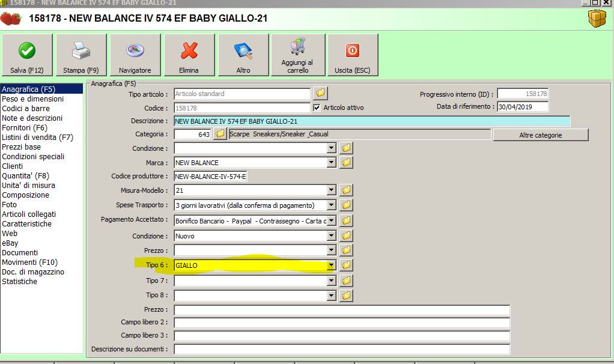Open Condizioni speciali section
The image size is (614, 364).
(33, 157)
